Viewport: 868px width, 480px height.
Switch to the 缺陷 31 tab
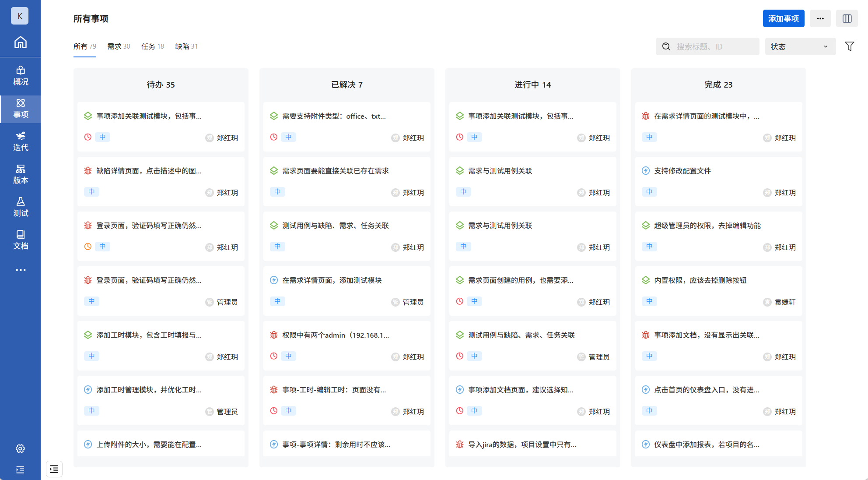coord(186,46)
